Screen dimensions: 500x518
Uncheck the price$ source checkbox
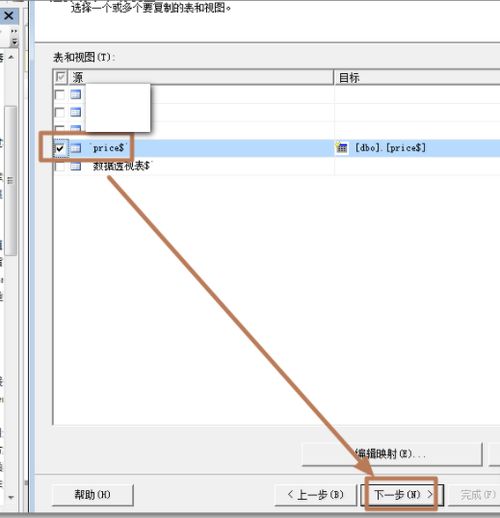60,148
